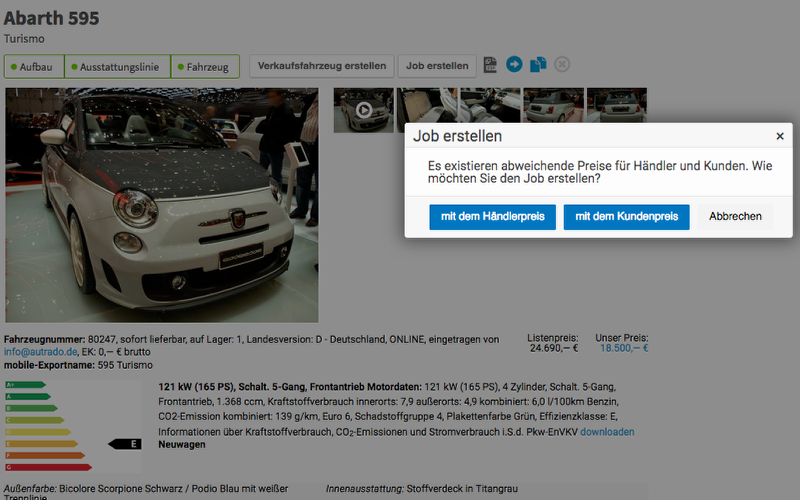
Task: Click the downloaden link for Pkw-EnVKV
Action: point(607,432)
